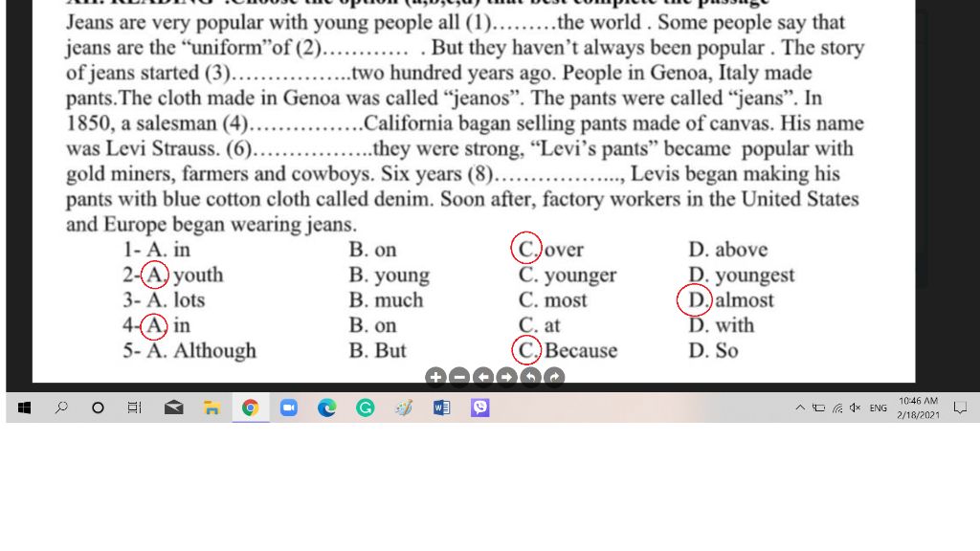Go to next image with right arrow

pyautogui.click(x=507, y=377)
